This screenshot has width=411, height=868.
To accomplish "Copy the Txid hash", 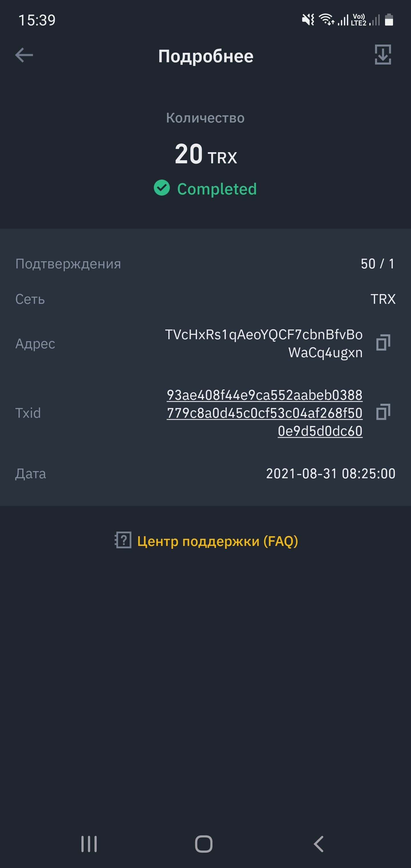I will [383, 412].
